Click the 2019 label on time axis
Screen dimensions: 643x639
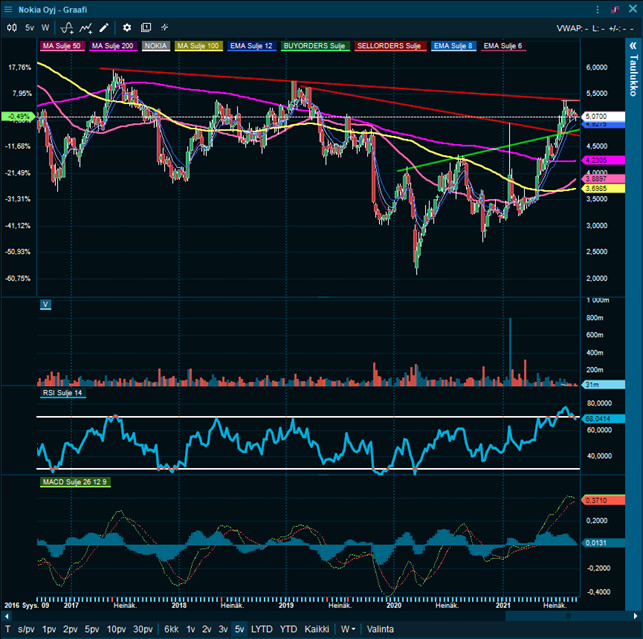click(286, 605)
